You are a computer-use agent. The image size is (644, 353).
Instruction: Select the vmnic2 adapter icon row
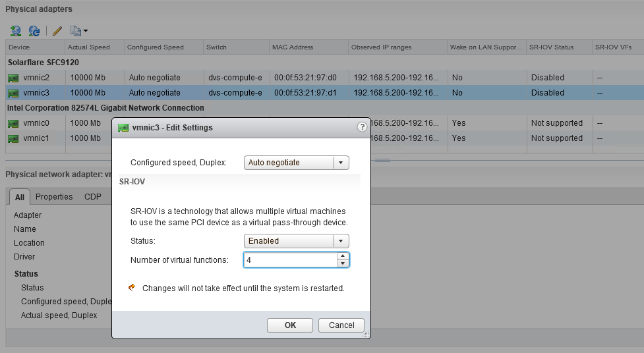click(x=13, y=78)
